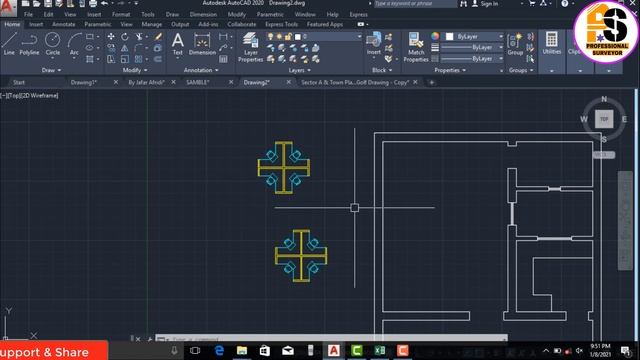Expand the Modify panel flyout
The width and height of the screenshot is (640, 360).
point(135,70)
